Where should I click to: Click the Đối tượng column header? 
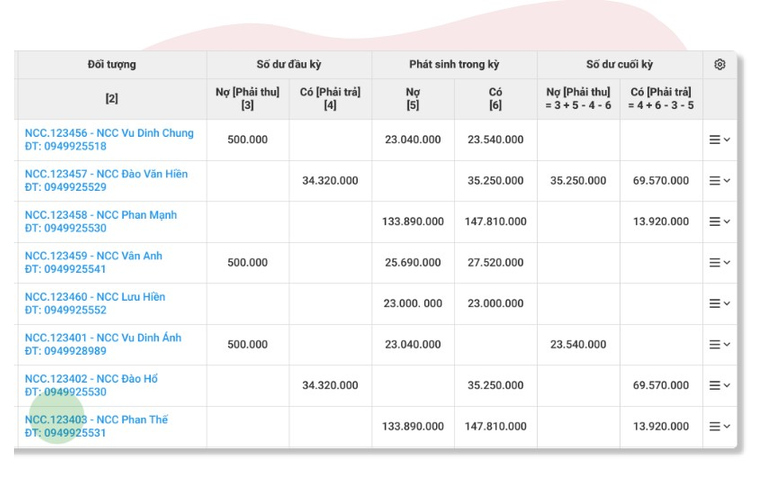112,64
